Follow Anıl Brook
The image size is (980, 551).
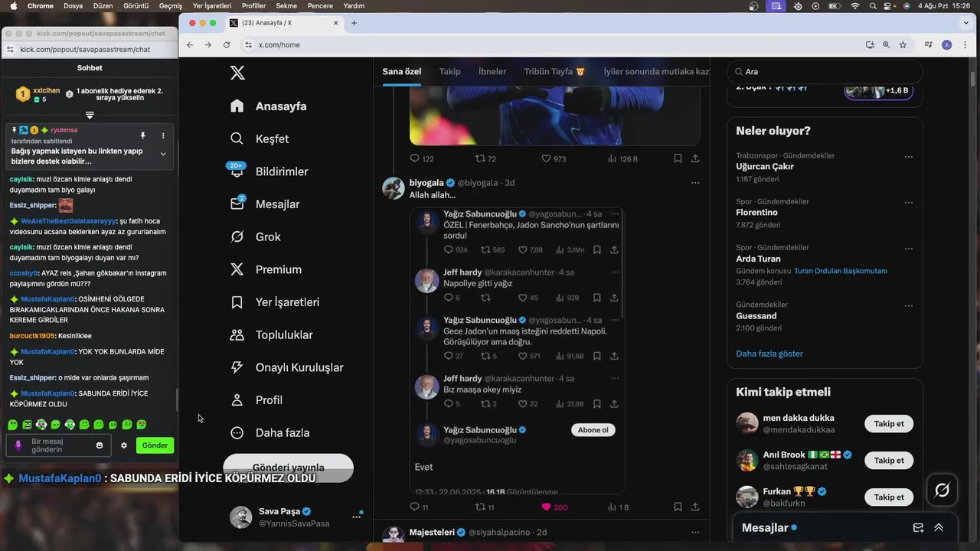(x=889, y=461)
